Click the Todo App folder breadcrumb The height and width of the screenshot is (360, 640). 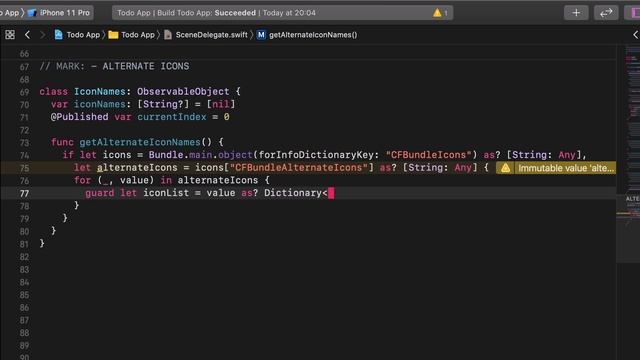pyautogui.click(x=138, y=35)
